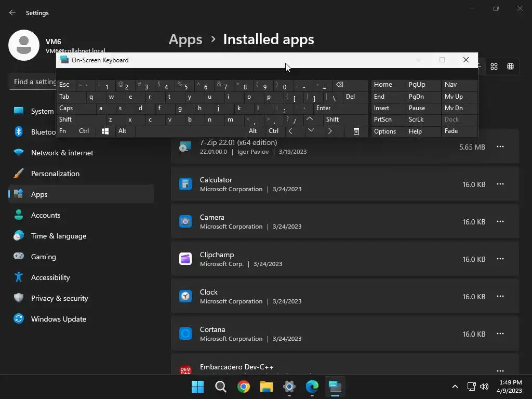
Task: Open Accessibility settings
Action: click(81, 277)
